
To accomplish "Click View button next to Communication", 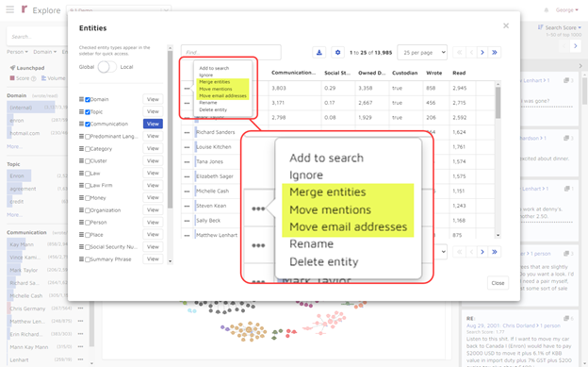I will coord(153,124).
